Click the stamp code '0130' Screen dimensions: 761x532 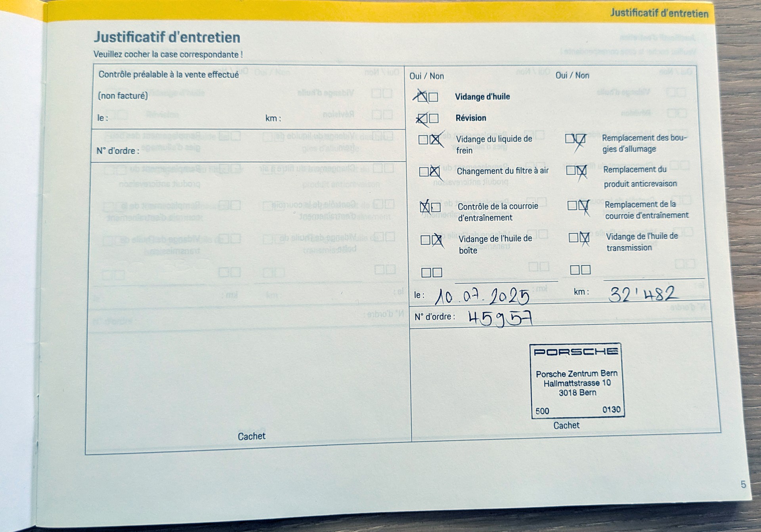pos(612,410)
